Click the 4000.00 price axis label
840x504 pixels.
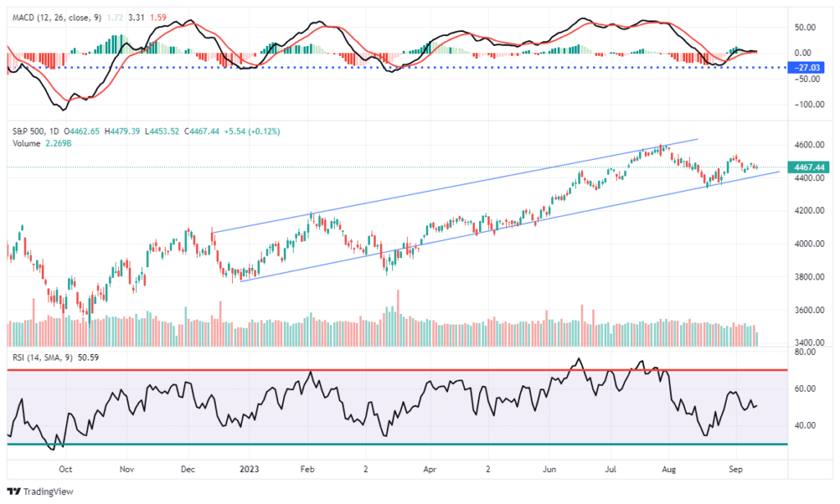(x=809, y=244)
